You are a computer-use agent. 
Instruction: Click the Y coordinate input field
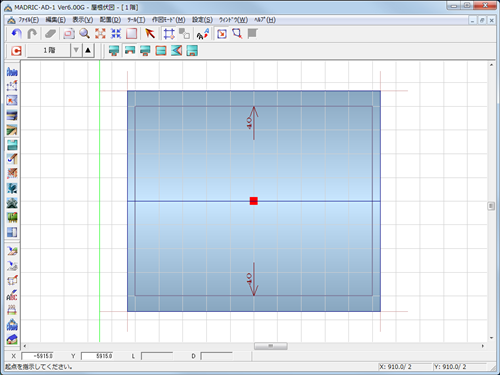click(x=97, y=356)
